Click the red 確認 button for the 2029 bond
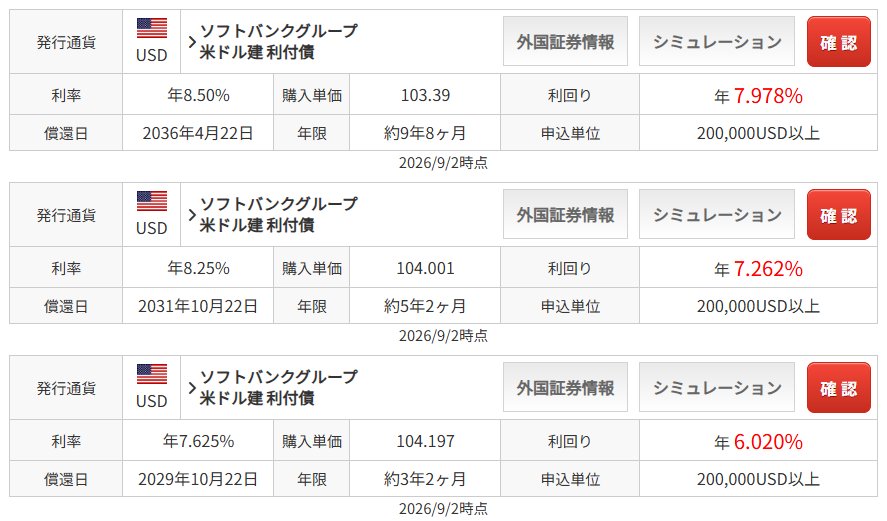 point(838,388)
